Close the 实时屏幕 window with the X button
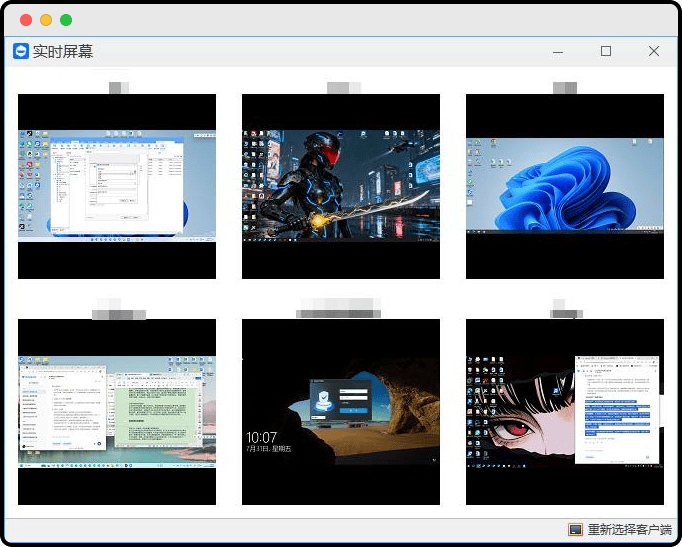This screenshot has height=547, width=682. pos(654,51)
